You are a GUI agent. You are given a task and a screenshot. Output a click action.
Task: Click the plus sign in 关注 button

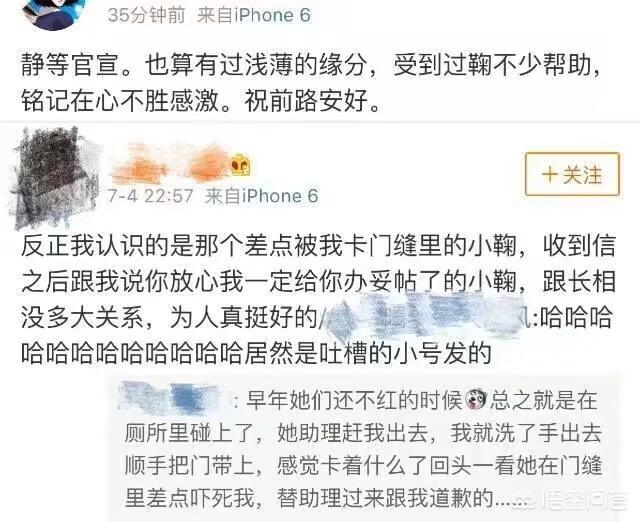click(x=549, y=175)
